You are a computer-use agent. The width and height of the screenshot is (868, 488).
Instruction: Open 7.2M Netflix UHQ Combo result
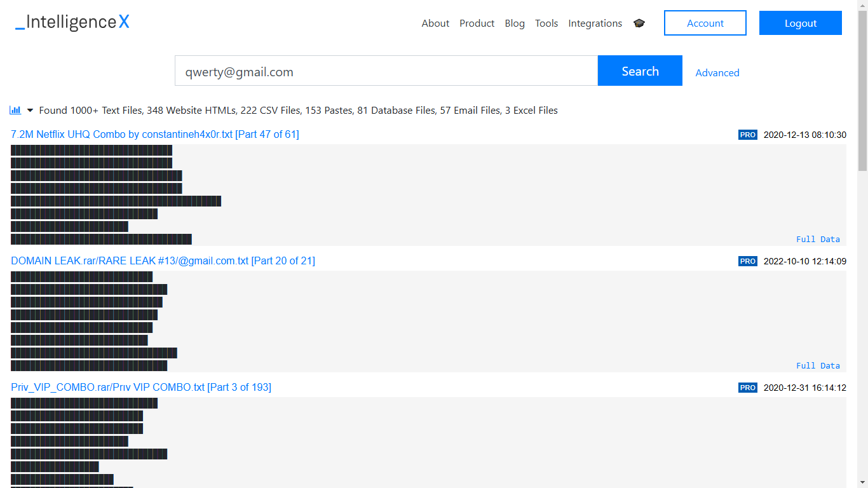tap(155, 134)
